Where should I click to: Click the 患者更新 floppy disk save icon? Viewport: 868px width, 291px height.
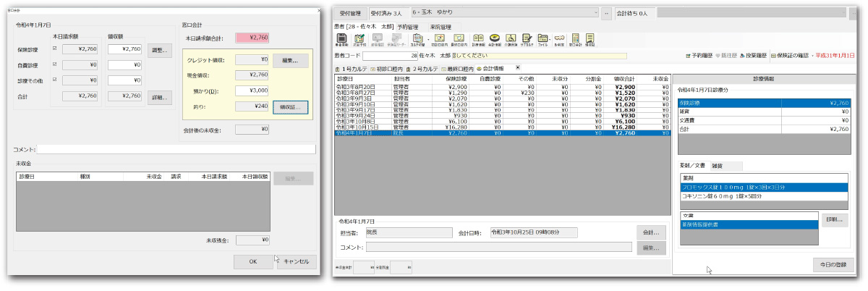[x=341, y=39]
